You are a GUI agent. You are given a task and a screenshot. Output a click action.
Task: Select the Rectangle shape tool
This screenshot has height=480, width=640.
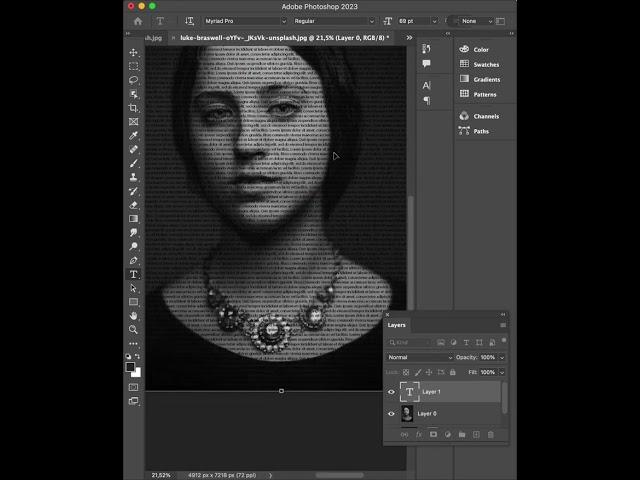[133, 302]
